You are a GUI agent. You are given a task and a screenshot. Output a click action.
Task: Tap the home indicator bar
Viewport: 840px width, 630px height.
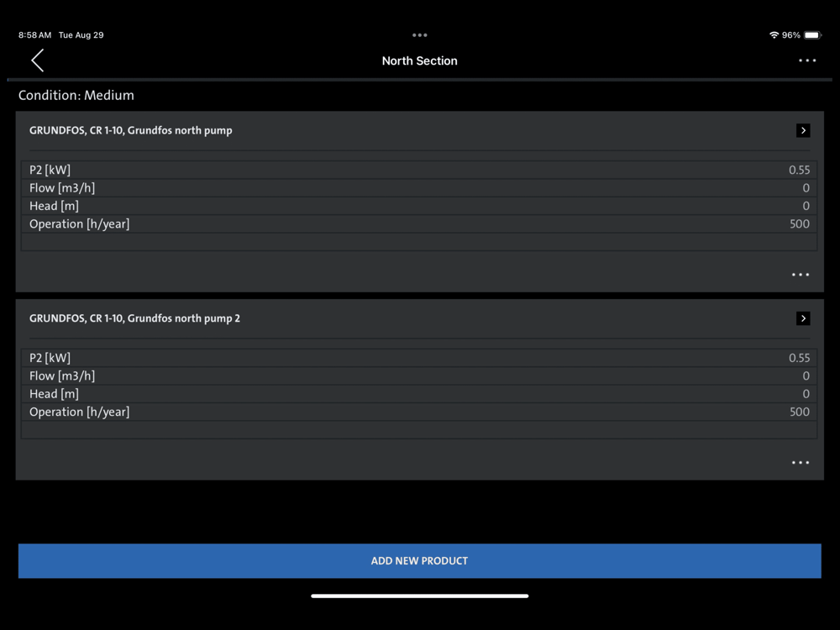419,596
